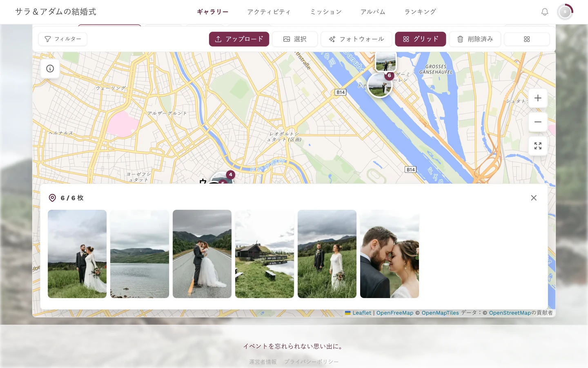
Task: Click the map info icon
Action: [50, 69]
